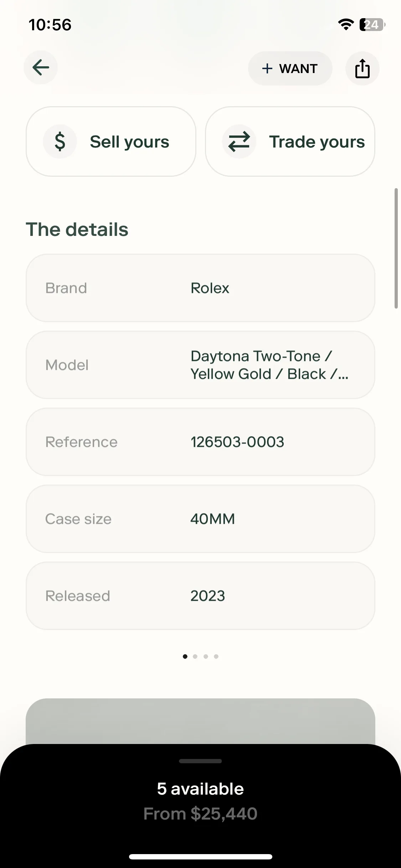Expand the 5 available listings panel
Viewport: 401px width, 868px height.
pyautogui.click(x=200, y=801)
